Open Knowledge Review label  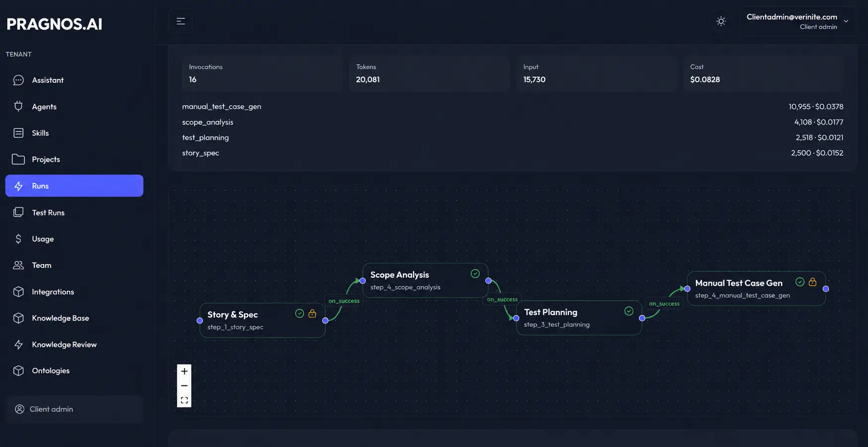[x=64, y=344]
